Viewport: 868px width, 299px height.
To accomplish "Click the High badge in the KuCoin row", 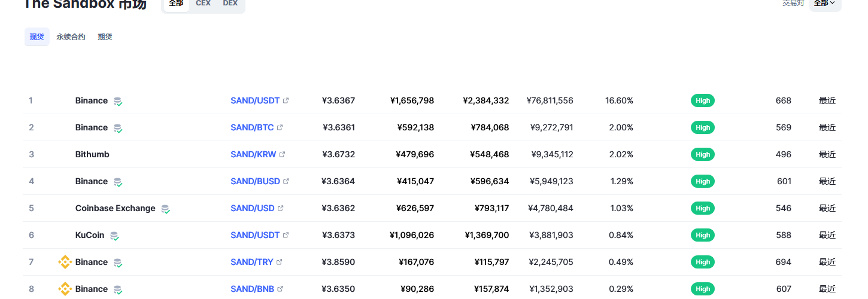I will pyautogui.click(x=703, y=235).
